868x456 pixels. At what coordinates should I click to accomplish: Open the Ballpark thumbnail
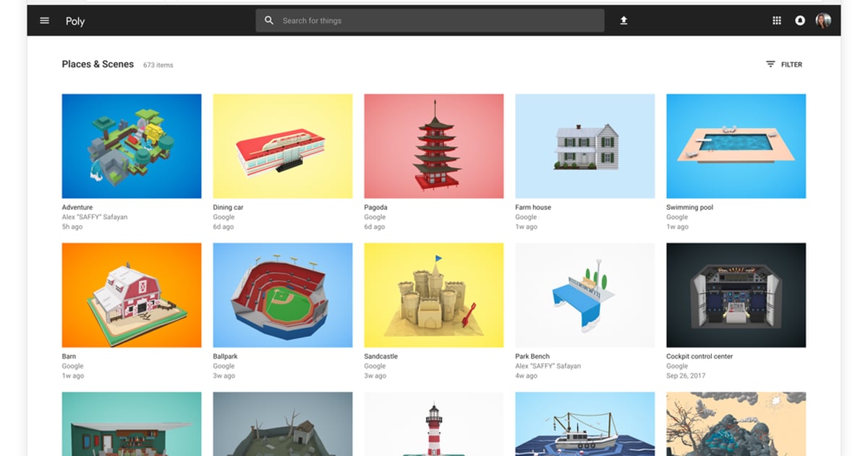[x=282, y=294]
